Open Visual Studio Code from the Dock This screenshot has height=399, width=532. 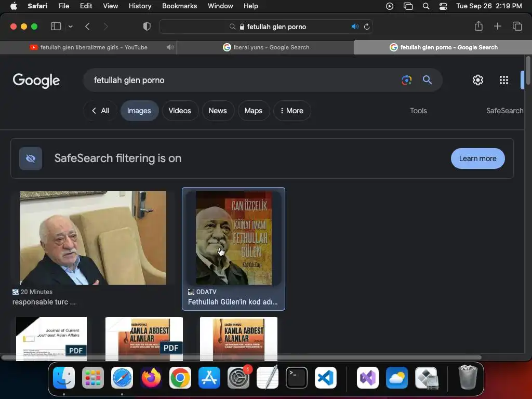[x=326, y=378]
